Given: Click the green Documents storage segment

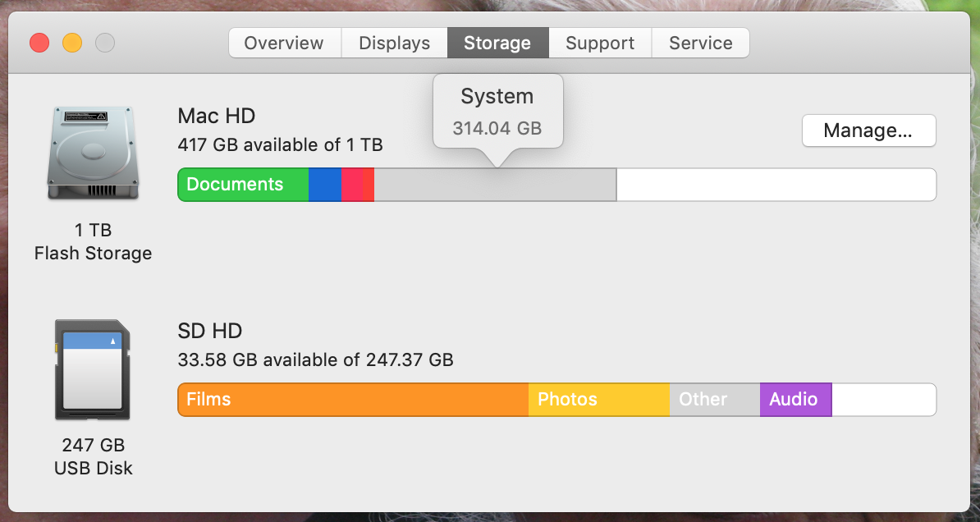Looking at the screenshot, I should (x=243, y=185).
